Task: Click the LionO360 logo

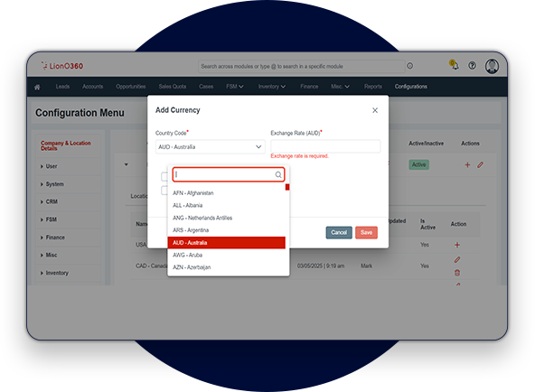Action: tap(62, 66)
